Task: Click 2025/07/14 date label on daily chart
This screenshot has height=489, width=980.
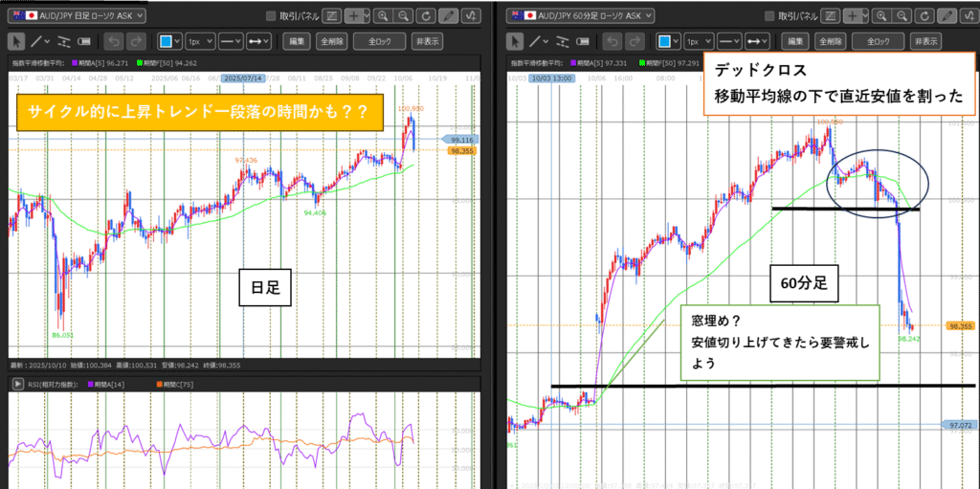Action: click(x=243, y=78)
